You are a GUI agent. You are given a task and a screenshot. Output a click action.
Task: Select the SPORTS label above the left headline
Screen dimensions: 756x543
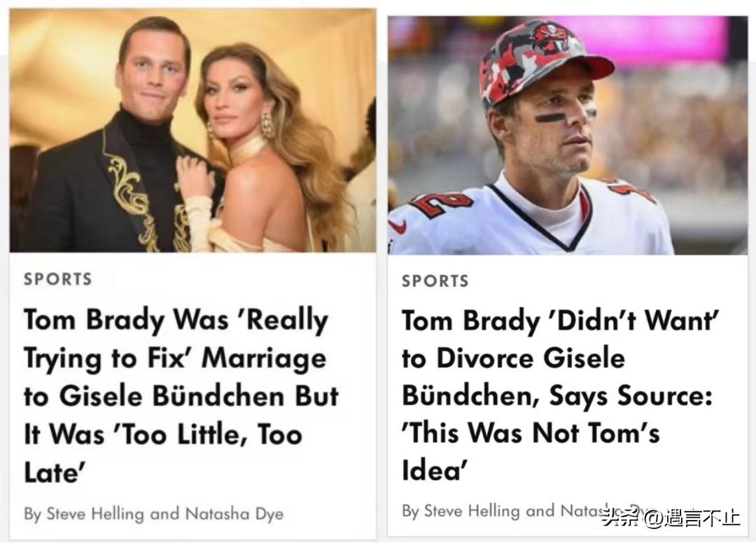[57, 279]
